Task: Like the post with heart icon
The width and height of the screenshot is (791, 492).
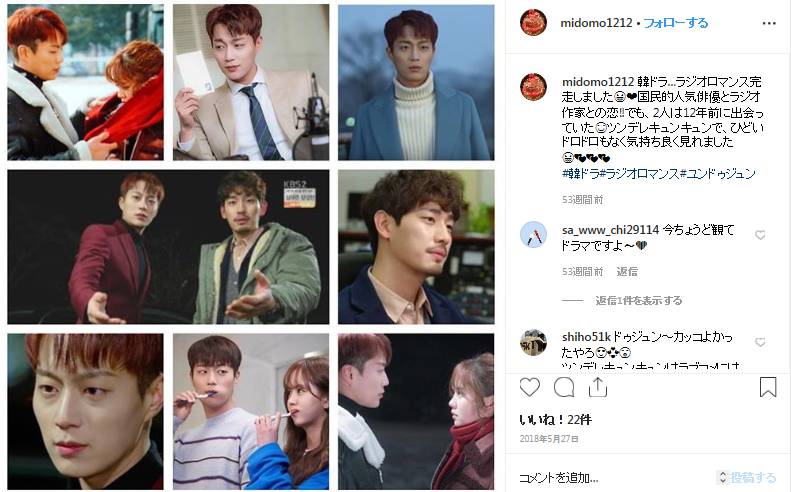Action: [530, 388]
